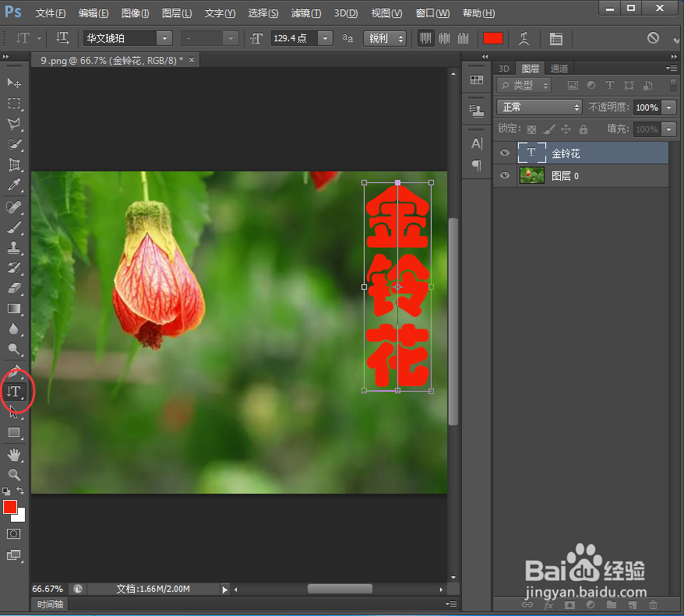Toggle text orientation in options bar
Viewport: 684px width, 616px height.
pyautogui.click(x=62, y=38)
